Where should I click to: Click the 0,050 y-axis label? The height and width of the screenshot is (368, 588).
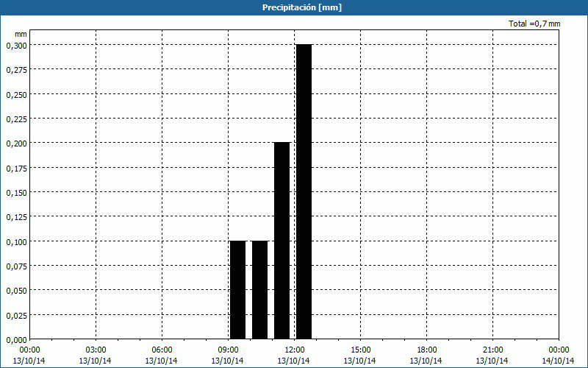(x=16, y=291)
